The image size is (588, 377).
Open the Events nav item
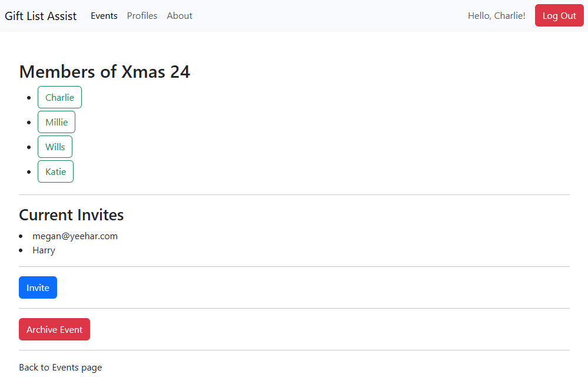click(x=104, y=16)
